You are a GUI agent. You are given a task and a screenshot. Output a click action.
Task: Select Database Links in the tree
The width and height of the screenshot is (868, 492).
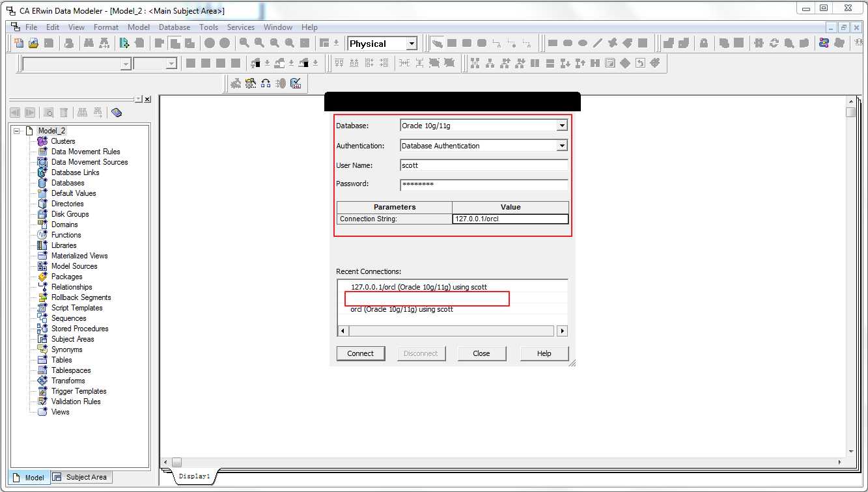(x=76, y=172)
